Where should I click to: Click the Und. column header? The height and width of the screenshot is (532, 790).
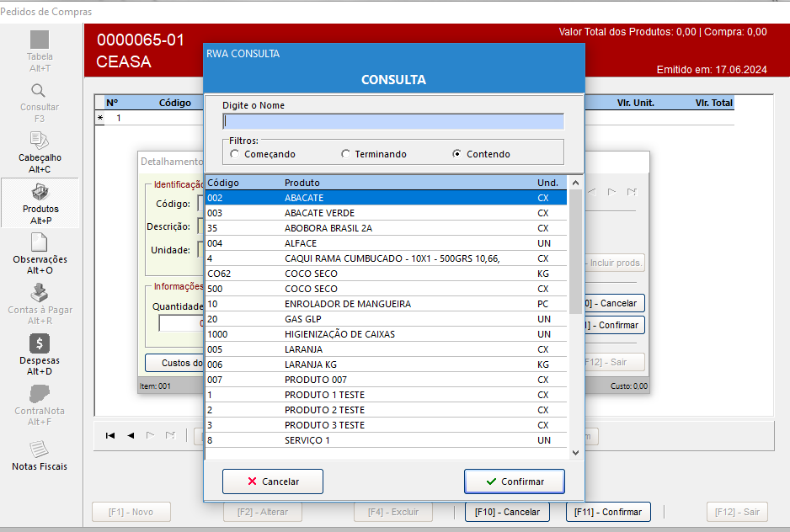click(547, 183)
